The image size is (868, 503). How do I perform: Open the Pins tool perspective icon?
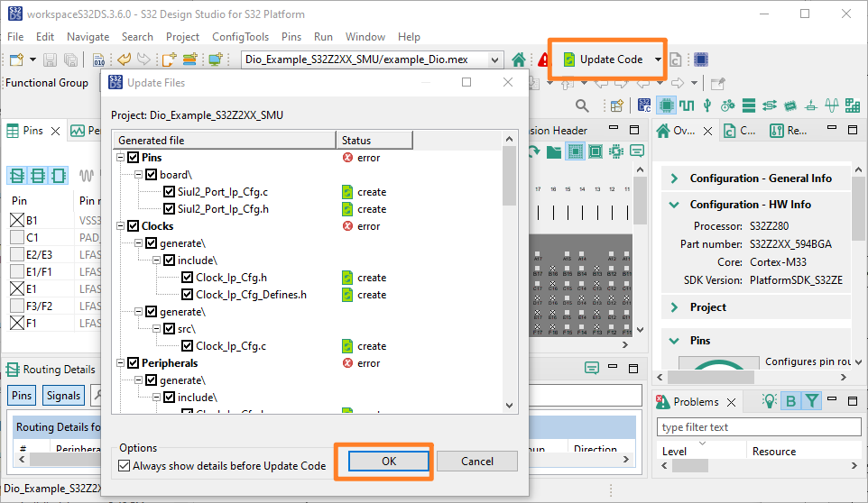tap(667, 105)
